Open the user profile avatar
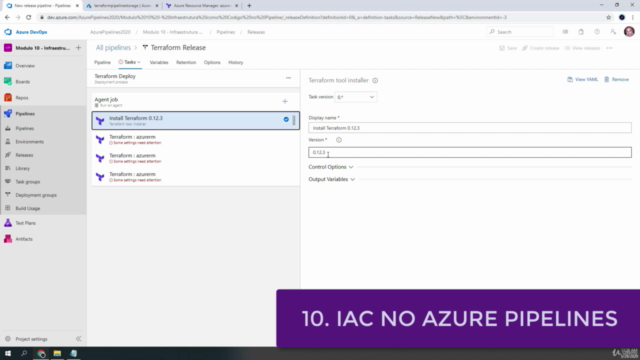The image size is (640, 360). pyautogui.click(x=629, y=31)
